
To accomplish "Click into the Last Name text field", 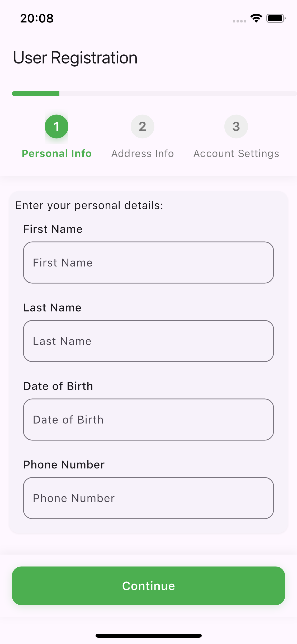I will tap(148, 341).
